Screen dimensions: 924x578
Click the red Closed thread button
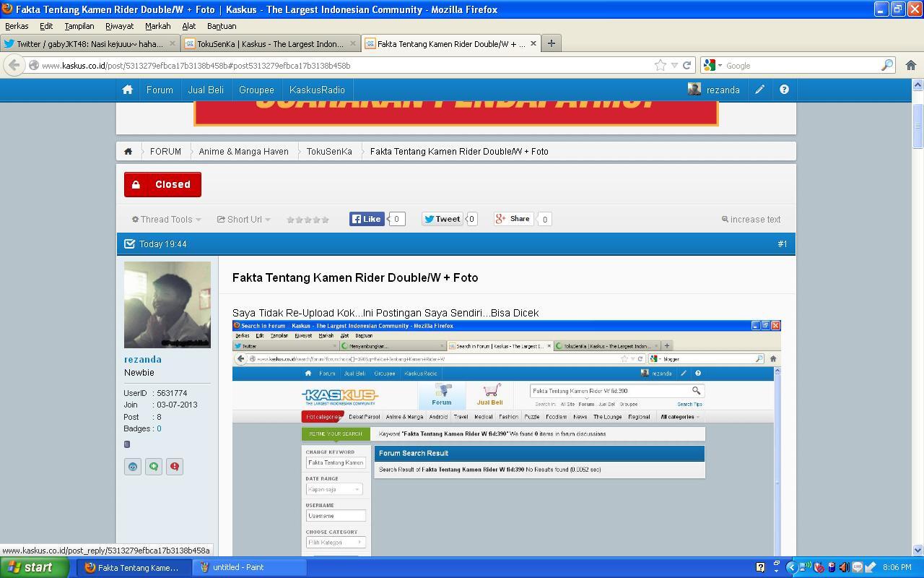(x=162, y=184)
